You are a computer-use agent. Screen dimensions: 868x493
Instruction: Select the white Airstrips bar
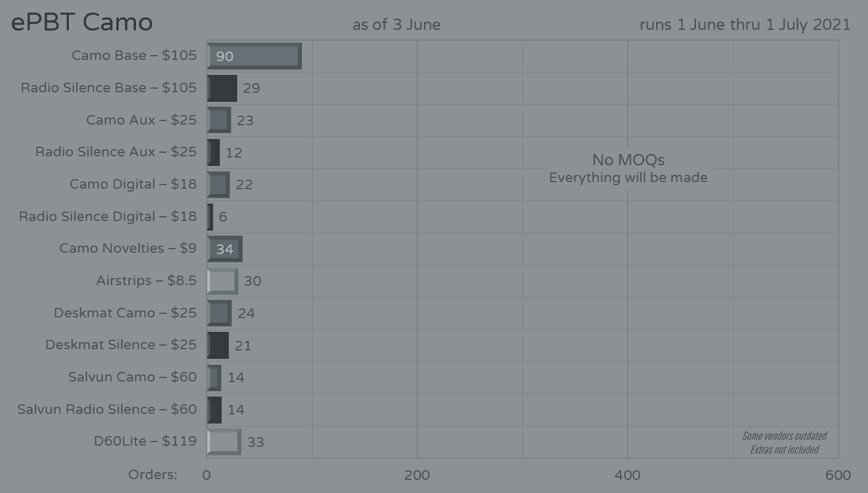tap(222, 281)
